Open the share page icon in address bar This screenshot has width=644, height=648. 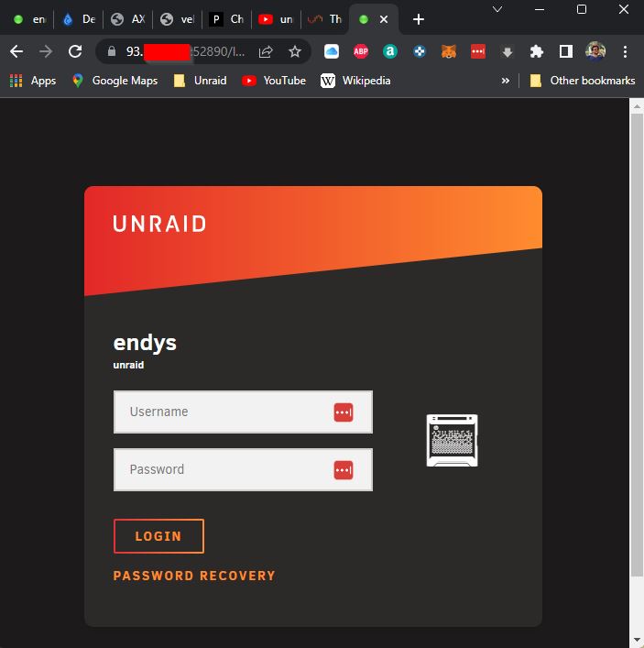tap(266, 51)
